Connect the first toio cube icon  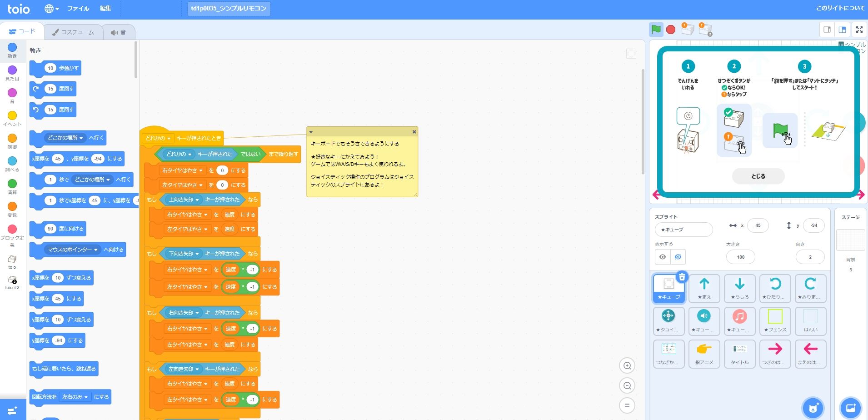tap(687, 29)
